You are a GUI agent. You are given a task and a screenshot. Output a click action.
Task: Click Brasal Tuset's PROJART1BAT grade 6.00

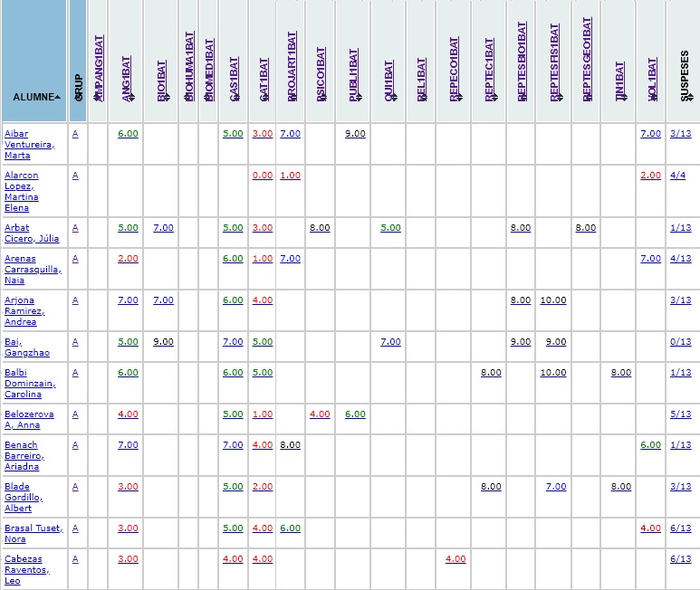[x=290, y=528]
